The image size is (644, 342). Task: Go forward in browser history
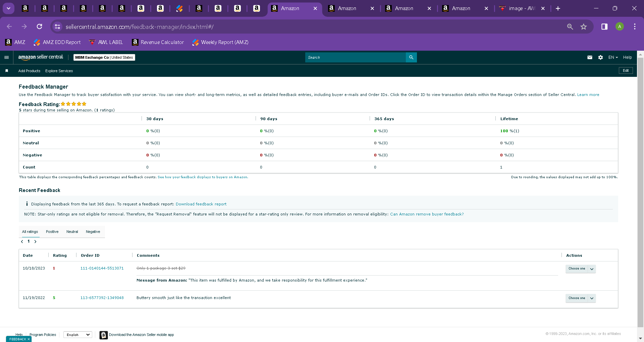(24, 27)
